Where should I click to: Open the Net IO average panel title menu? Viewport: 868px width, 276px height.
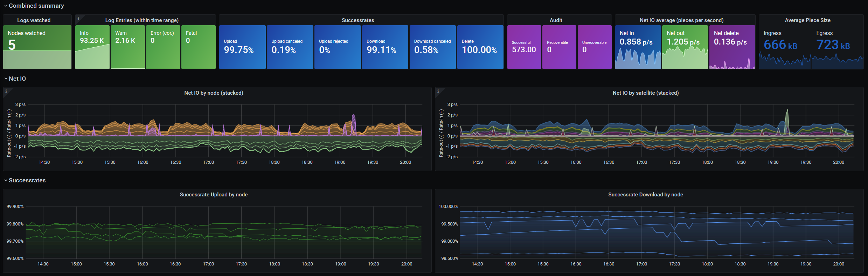(682, 20)
